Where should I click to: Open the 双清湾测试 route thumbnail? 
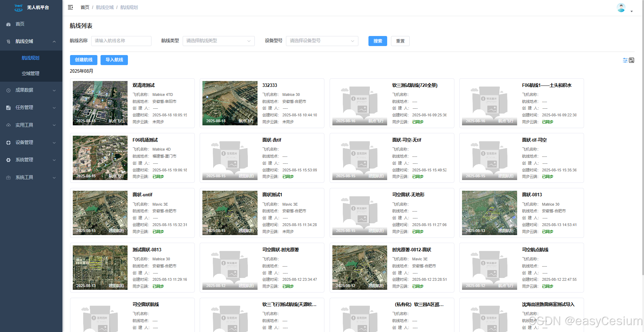tap(100, 103)
